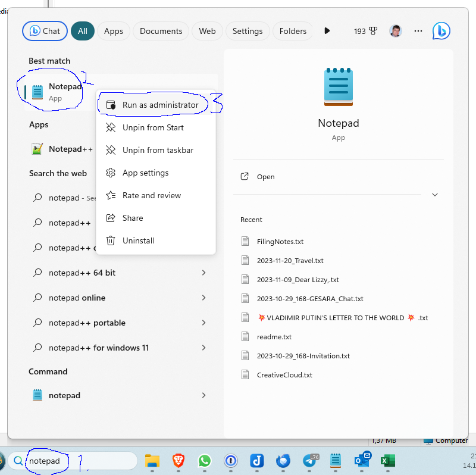Choose 'Unpin from taskbar' menu entry

[158, 150]
